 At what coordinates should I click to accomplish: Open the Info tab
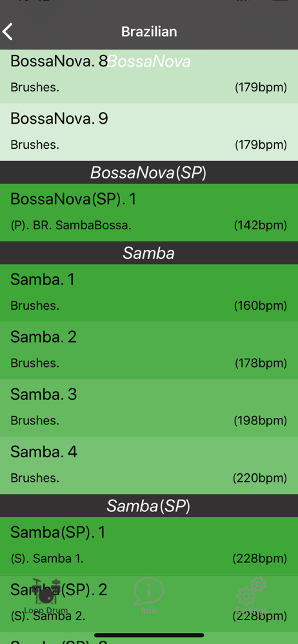tap(148, 596)
